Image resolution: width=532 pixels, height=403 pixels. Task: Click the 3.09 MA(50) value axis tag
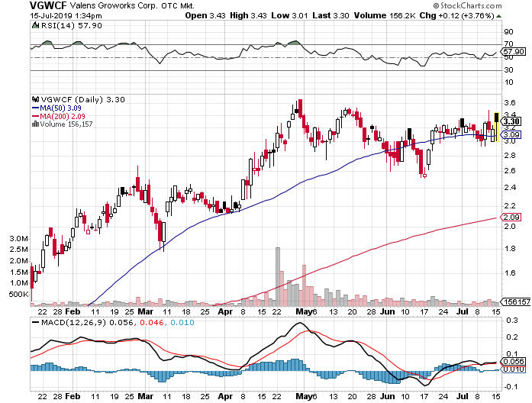click(x=511, y=134)
